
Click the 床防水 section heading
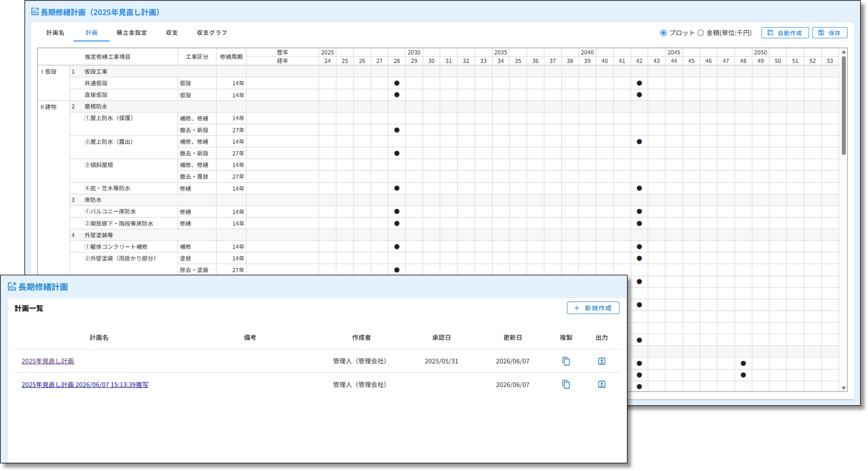(x=93, y=200)
